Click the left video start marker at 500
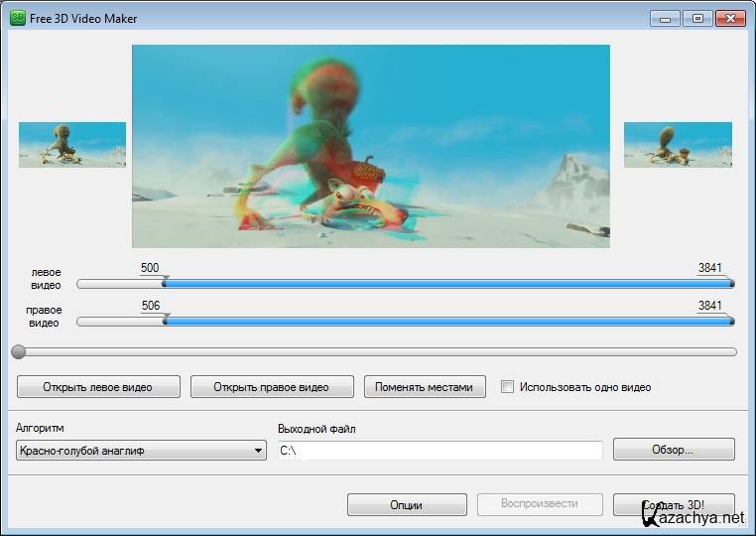Image resolution: width=756 pixels, height=536 pixels. click(165, 282)
